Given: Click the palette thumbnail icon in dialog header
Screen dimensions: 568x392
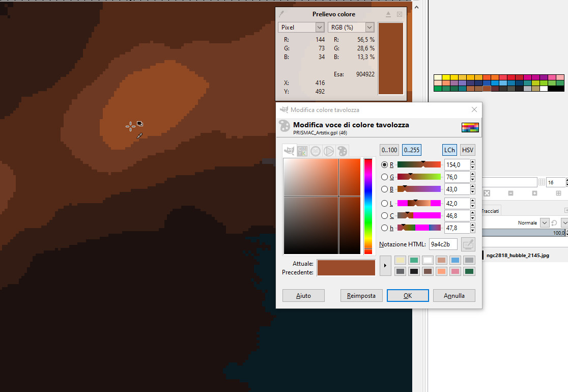Looking at the screenshot, I should click(x=470, y=127).
